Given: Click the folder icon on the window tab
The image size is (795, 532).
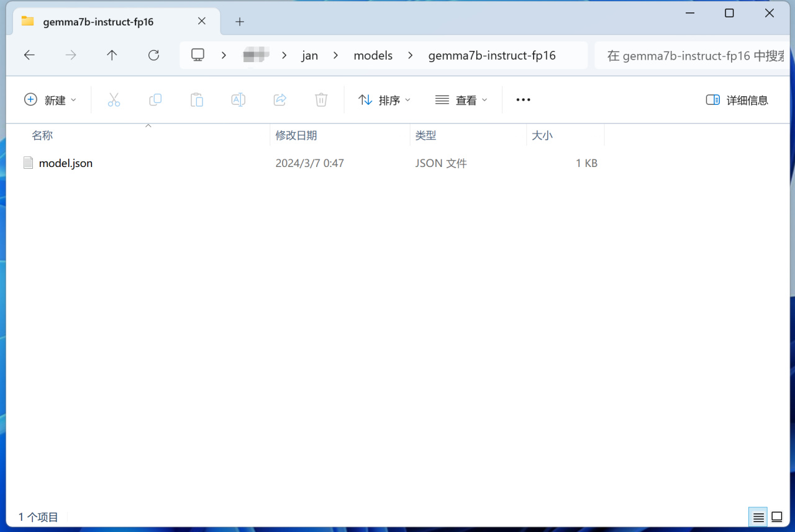Looking at the screenshot, I should click(27, 21).
